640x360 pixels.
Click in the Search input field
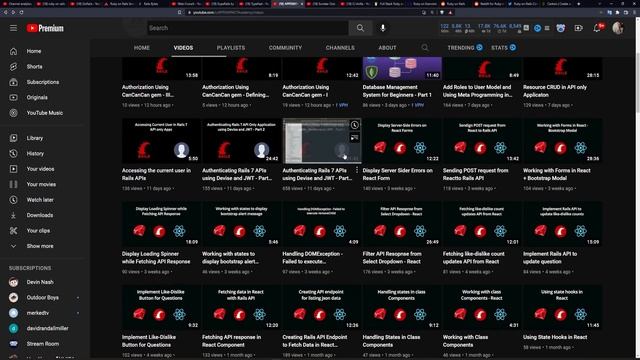click(x=248, y=28)
